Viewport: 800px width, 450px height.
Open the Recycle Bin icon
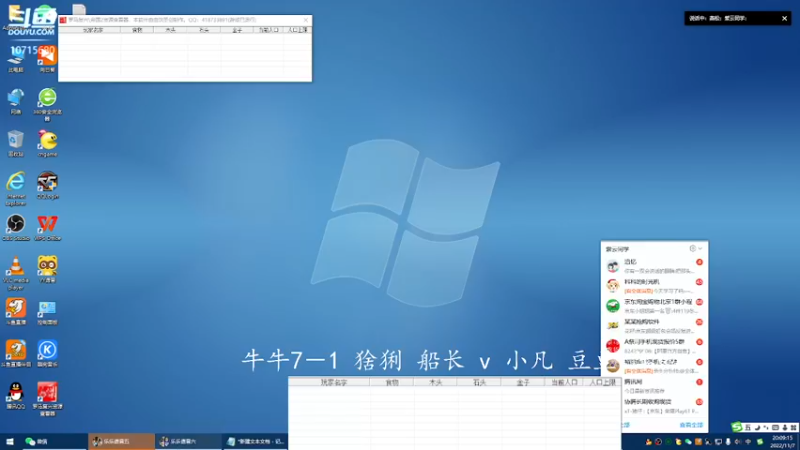tap(16, 143)
